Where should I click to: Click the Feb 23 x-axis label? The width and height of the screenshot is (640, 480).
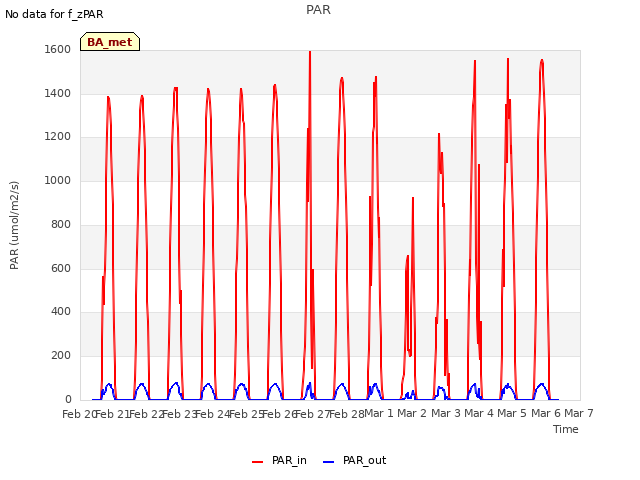pyautogui.click(x=180, y=414)
